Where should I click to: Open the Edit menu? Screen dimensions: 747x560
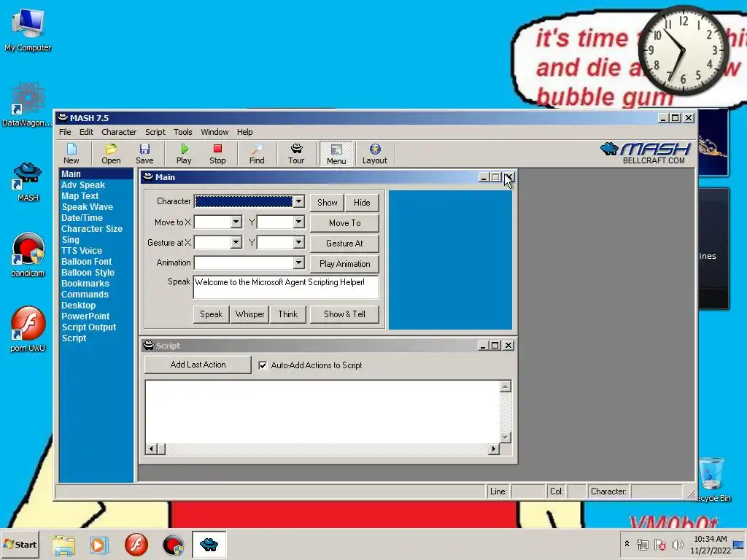click(86, 132)
